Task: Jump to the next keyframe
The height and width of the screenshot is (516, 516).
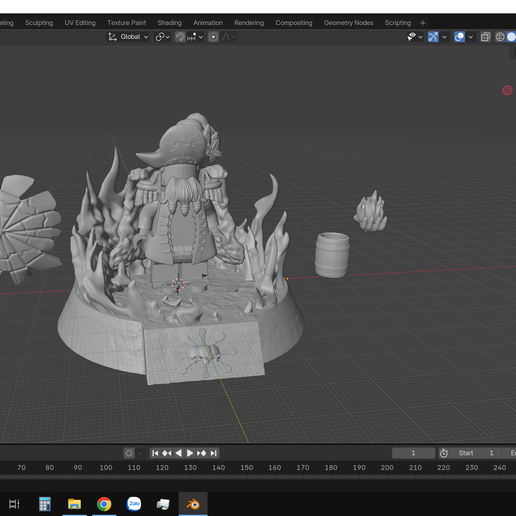Action: [201, 453]
